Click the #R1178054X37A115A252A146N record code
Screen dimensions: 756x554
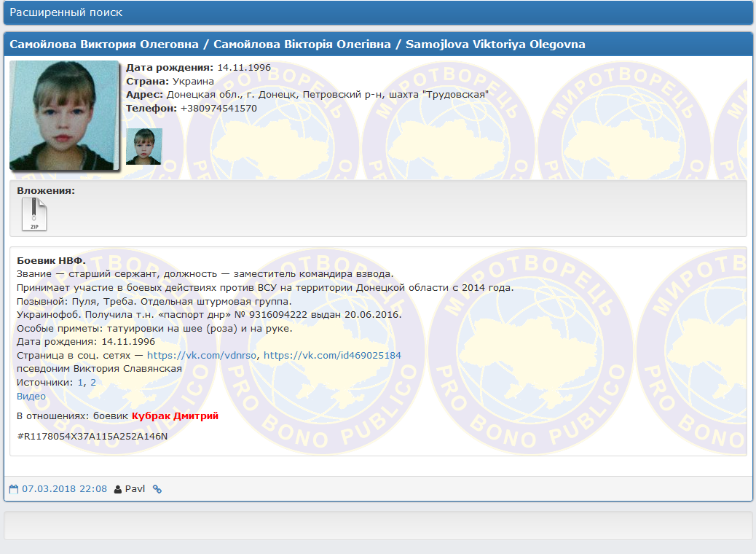point(92,436)
